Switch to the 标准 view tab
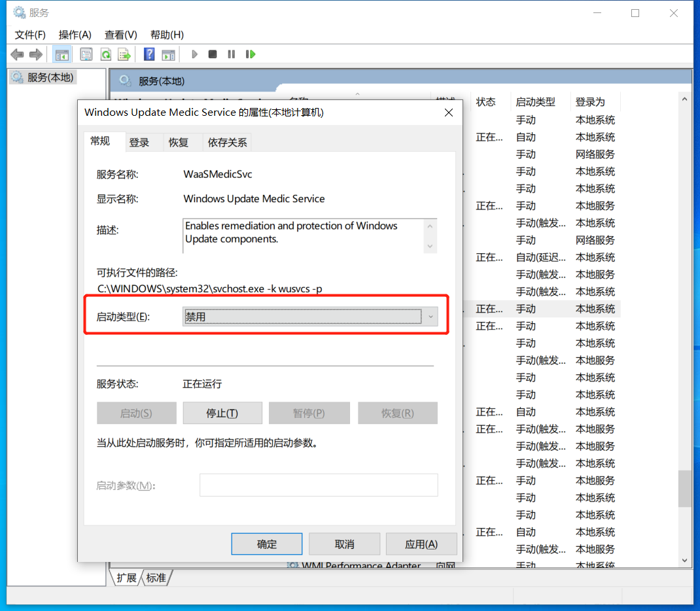700x611 pixels. click(x=156, y=578)
